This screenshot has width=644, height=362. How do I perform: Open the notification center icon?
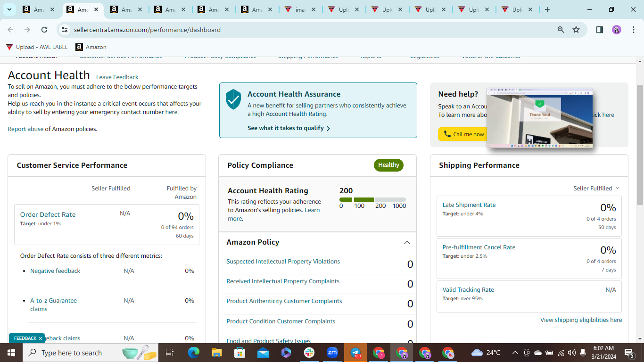[629, 353]
